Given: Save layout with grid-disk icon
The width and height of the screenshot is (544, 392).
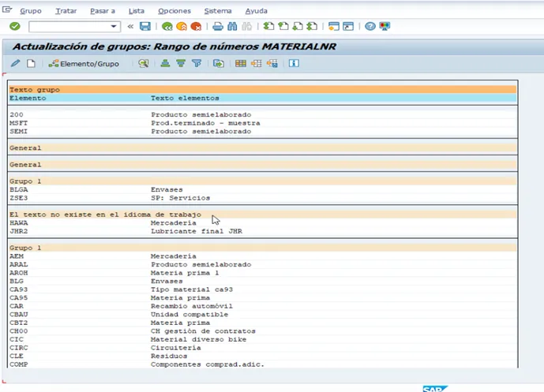Looking at the screenshot, I should (x=272, y=63).
